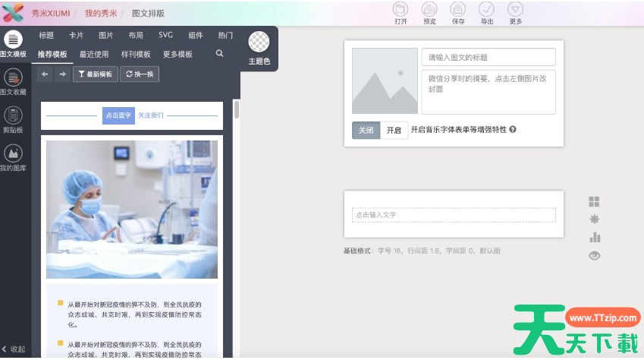Click 基础格式 base format settings text

point(422,251)
